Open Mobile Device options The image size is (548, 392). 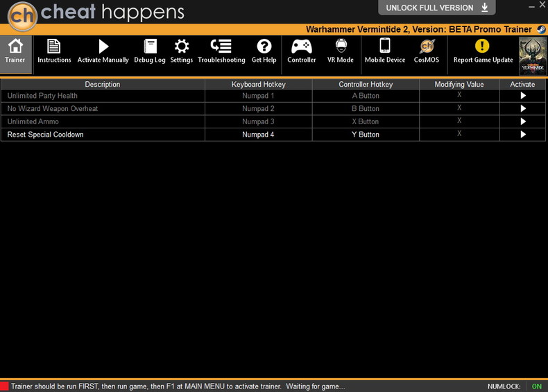[385, 51]
